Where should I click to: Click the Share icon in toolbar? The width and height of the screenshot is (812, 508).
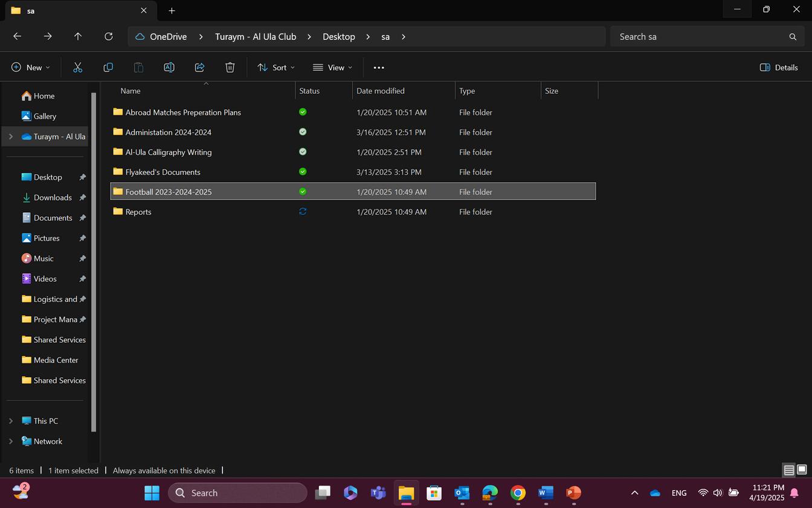point(199,68)
